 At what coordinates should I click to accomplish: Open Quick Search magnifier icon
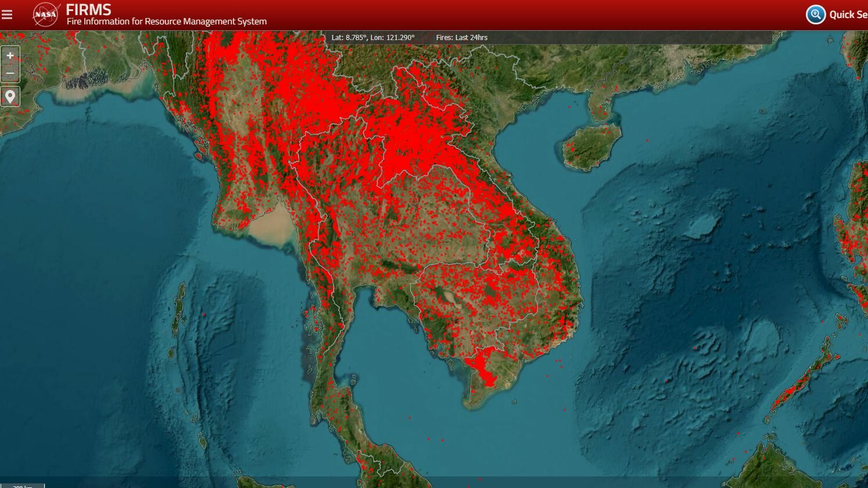pyautogui.click(x=816, y=15)
